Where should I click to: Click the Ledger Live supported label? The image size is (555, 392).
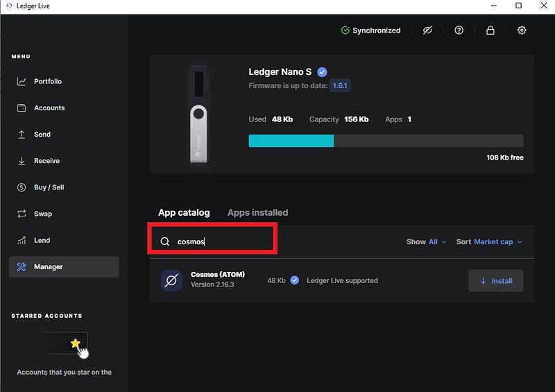[342, 281]
